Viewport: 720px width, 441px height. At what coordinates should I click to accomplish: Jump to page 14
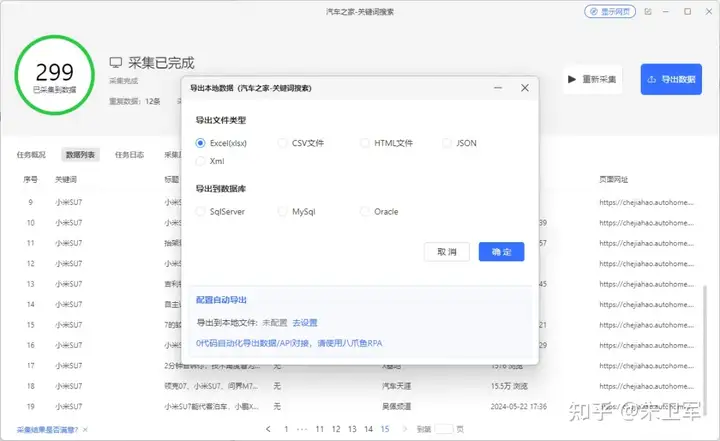pyautogui.click(x=368, y=429)
